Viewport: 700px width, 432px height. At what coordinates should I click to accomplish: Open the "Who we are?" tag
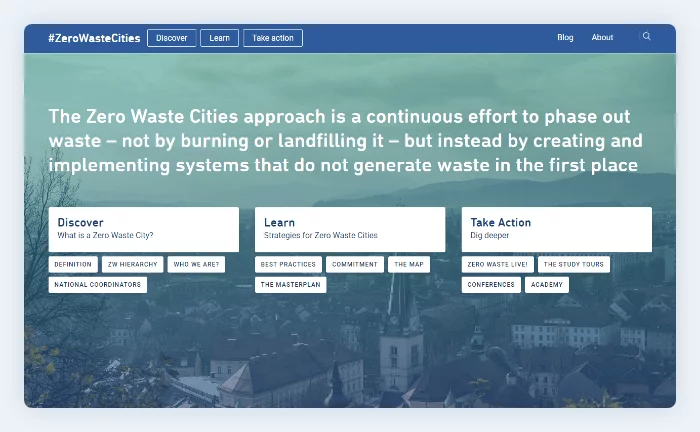[x=196, y=264]
